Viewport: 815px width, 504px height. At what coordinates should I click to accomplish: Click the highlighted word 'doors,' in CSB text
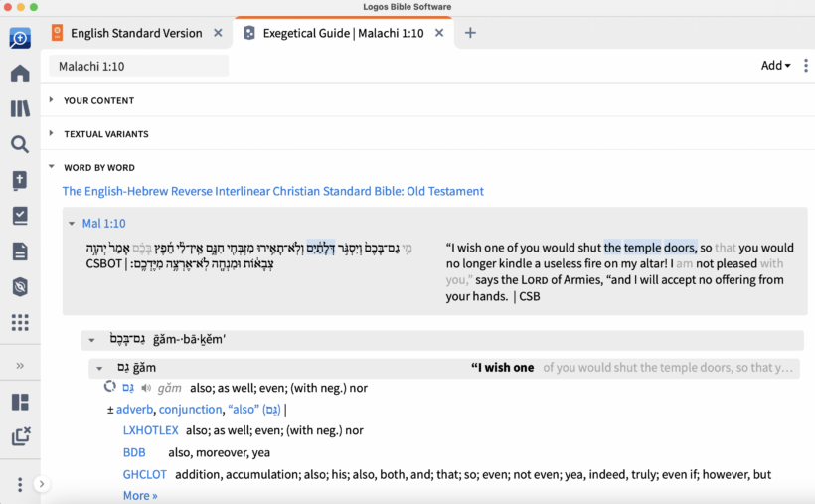coord(681,248)
